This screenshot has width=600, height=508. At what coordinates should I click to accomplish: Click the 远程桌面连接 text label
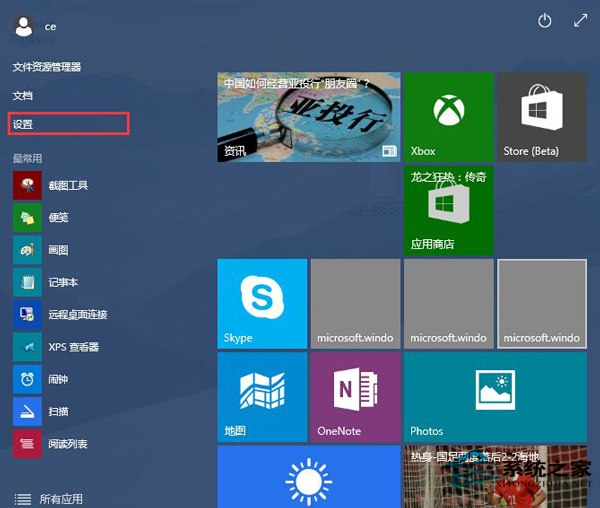click(x=78, y=314)
